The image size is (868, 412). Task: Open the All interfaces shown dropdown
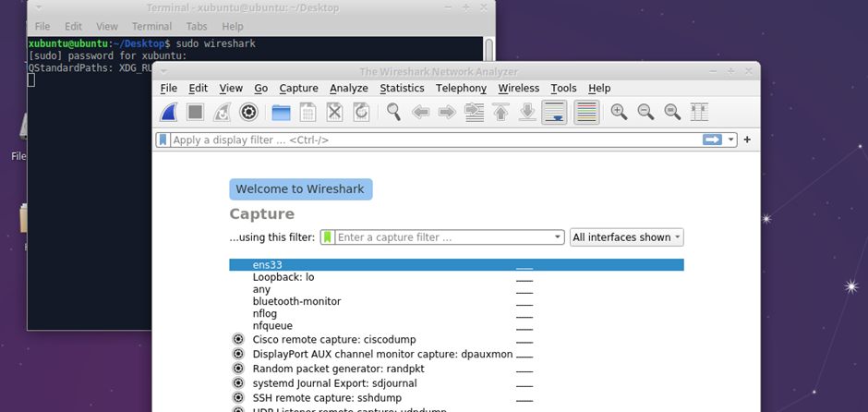pos(627,237)
